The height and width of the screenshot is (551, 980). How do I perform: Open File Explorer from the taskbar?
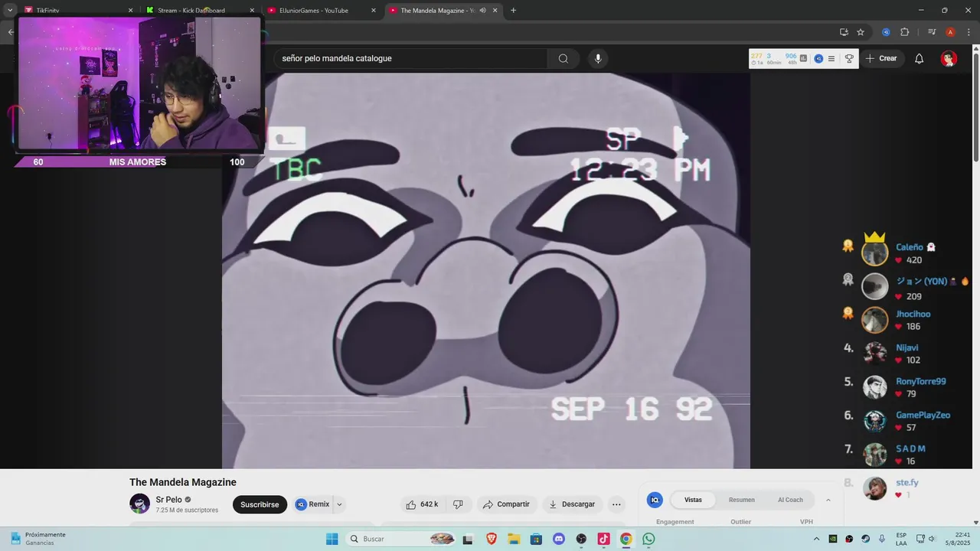(514, 539)
